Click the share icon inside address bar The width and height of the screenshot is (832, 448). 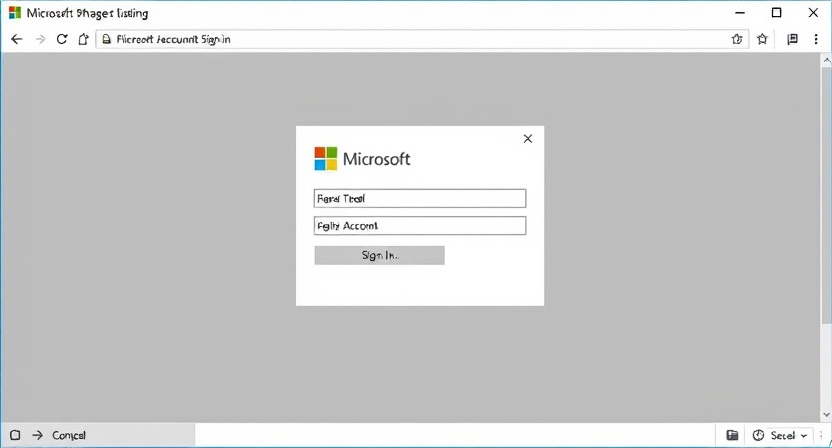point(736,39)
